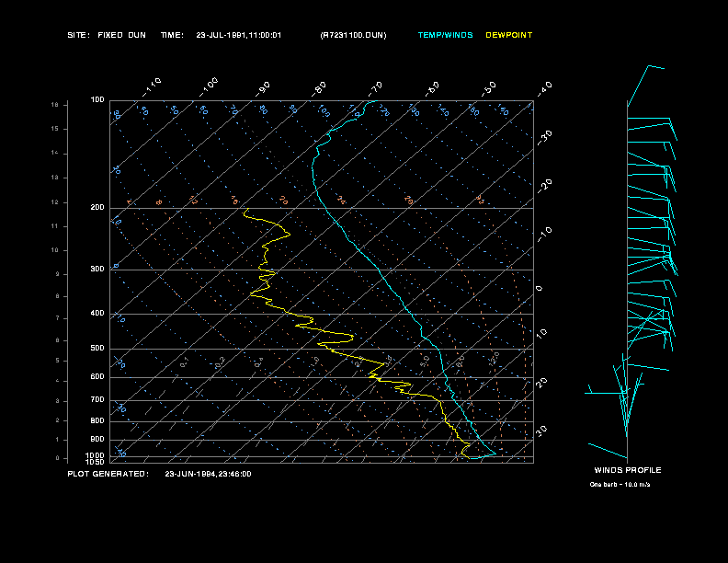Click the file name "(R7231100.DUN)"
This screenshot has height=563, width=728.
353,35
